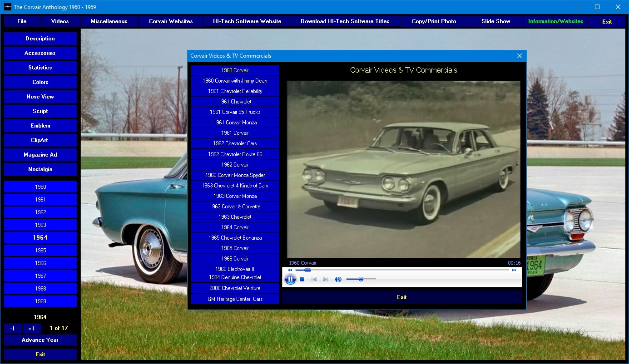The height and width of the screenshot is (364, 629).
Task: Open Information/Websites in top bar
Action: click(556, 21)
